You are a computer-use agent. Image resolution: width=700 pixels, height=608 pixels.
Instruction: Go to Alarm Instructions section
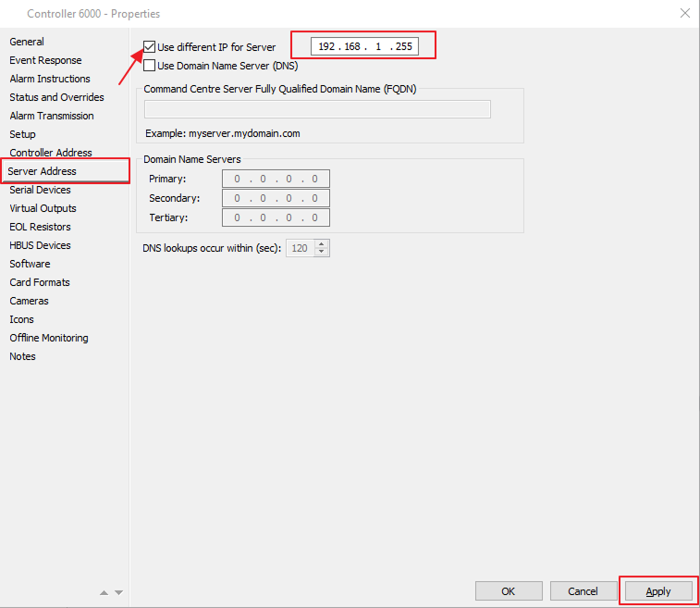click(x=50, y=79)
